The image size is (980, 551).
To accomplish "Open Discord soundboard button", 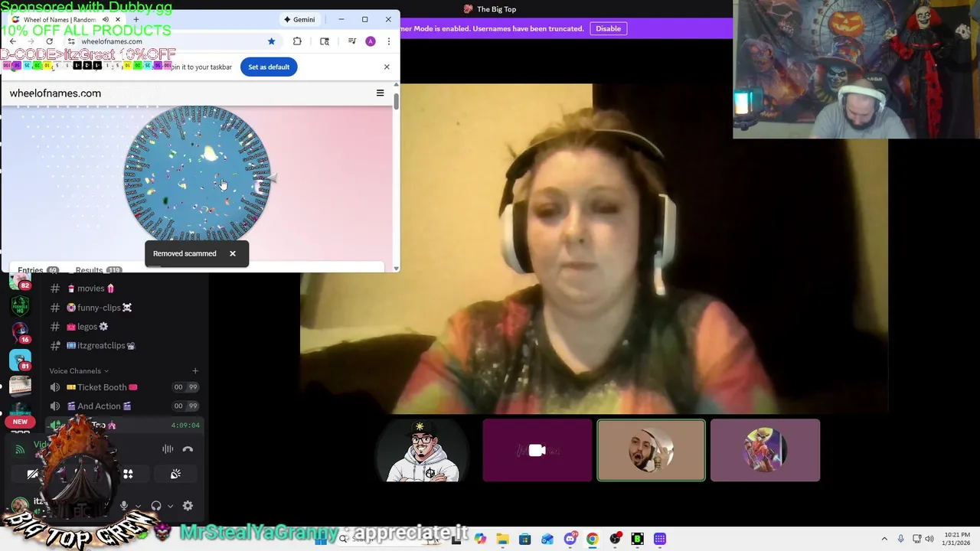I will click(175, 474).
